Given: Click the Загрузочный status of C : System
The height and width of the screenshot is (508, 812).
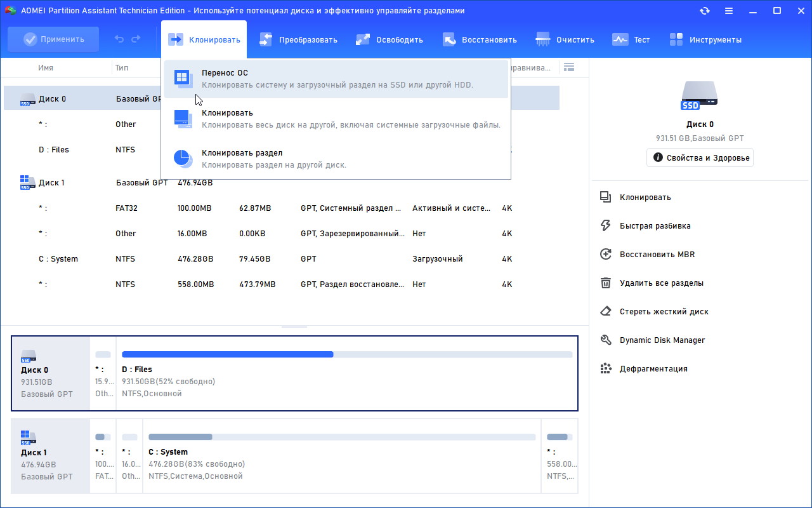Looking at the screenshot, I should coord(438,259).
